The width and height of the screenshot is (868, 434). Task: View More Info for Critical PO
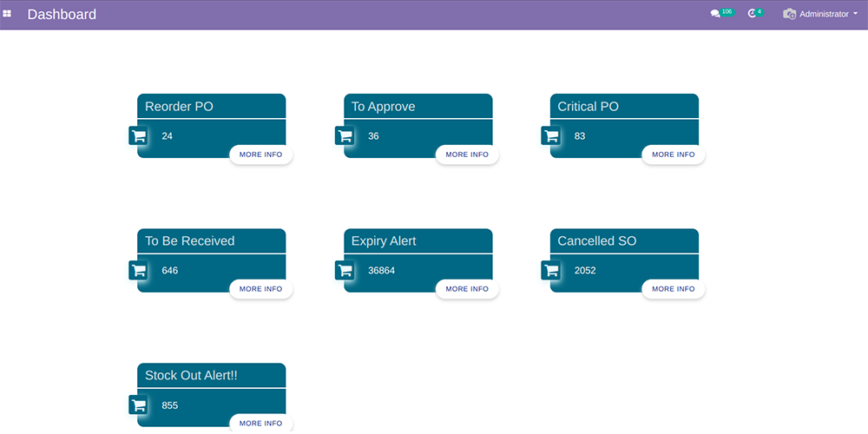[x=673, y=155]
